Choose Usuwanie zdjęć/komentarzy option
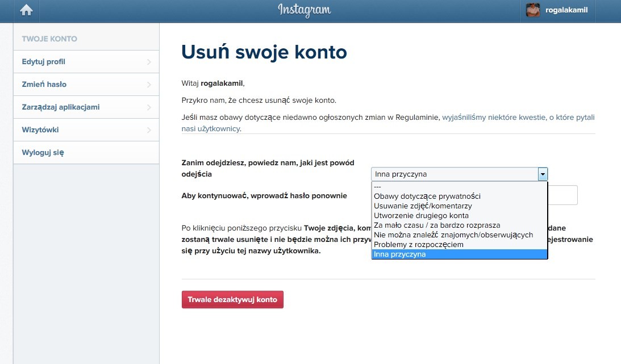This screenshot has height=364, width=621. (x=460, y=206)
